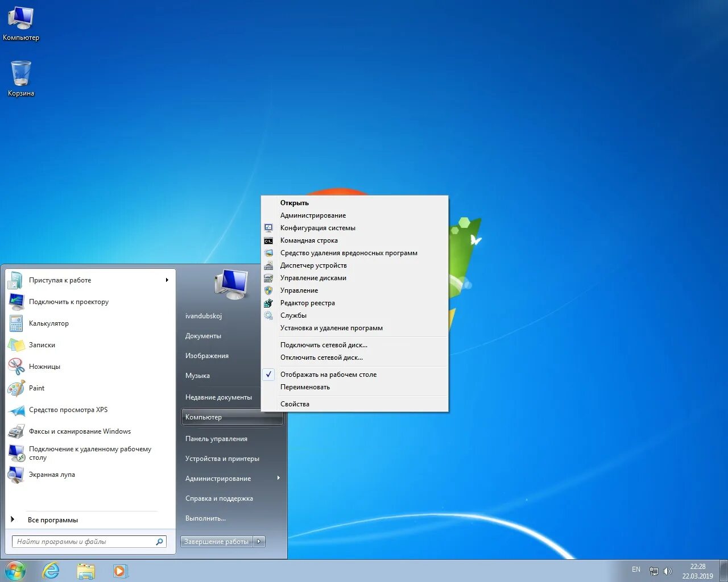Choose Открыть in context menu
This screenshot has width=728, height=582.
(355, 203)
